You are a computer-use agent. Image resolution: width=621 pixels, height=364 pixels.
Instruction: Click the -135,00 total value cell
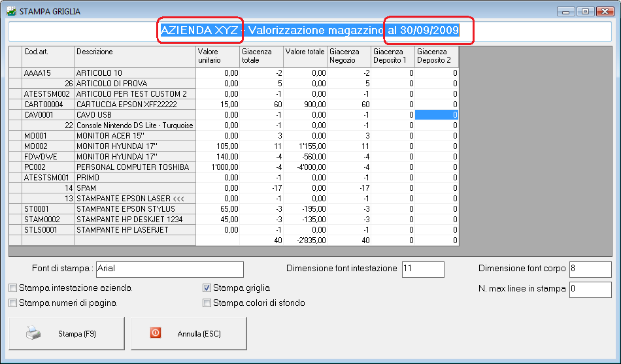click(x=305, y=220)
